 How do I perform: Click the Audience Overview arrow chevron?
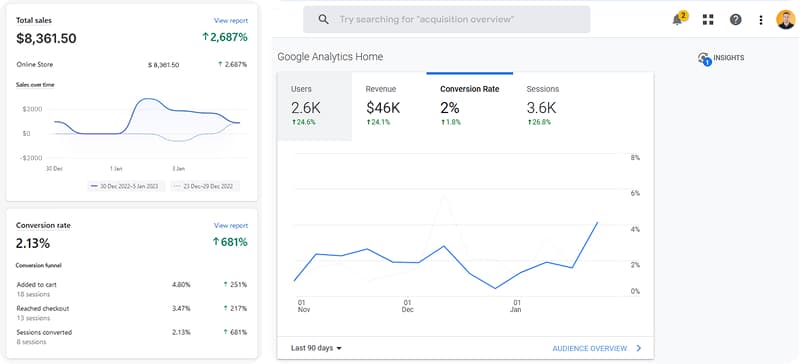[639, 348]
